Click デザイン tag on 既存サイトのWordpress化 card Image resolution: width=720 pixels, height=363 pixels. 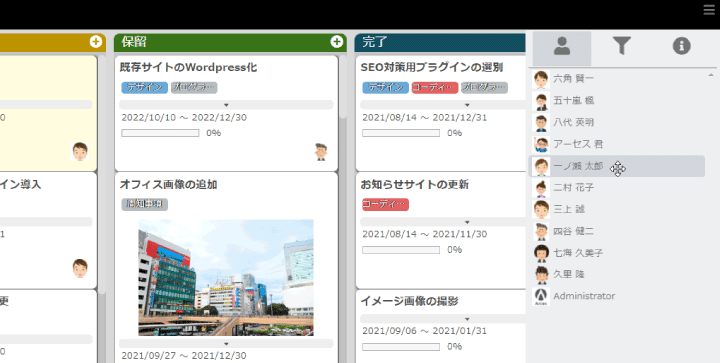pyautogui.click(x=145, y=88)
